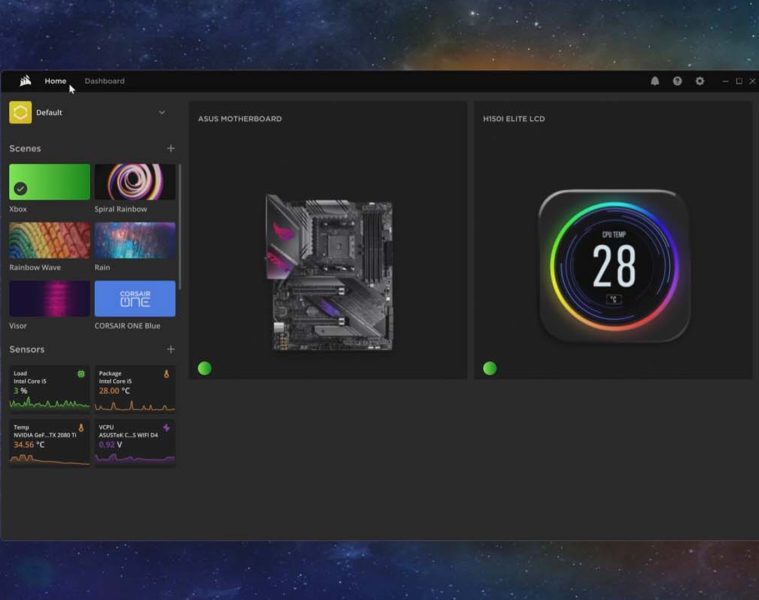Select the Rainbow Wave scene
The image size is (759, 600).
point(49,240)
